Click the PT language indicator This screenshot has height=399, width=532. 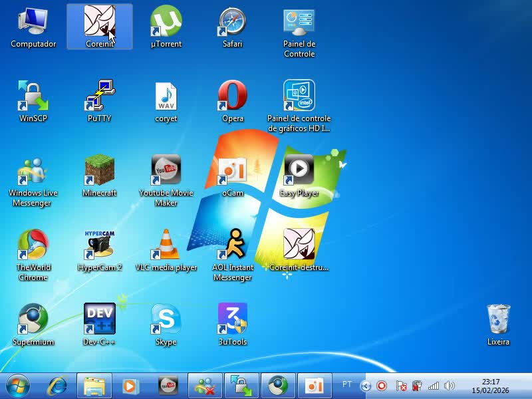347,384
